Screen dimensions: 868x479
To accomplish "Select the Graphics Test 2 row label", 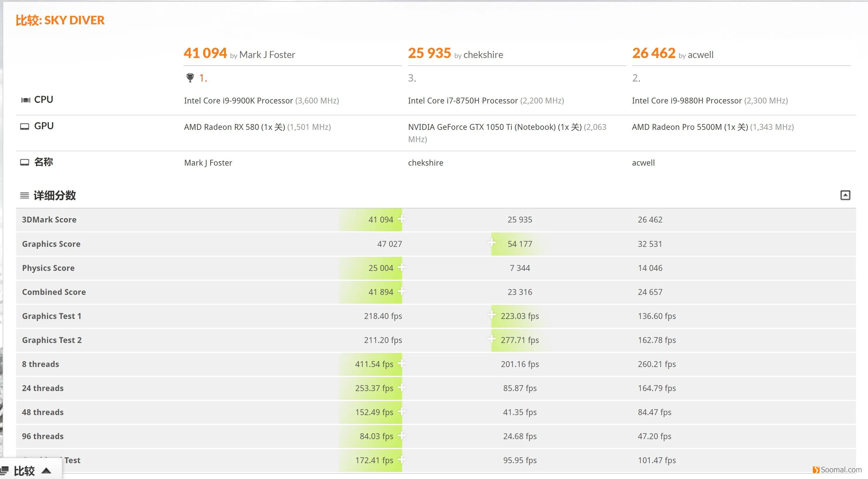I will (x=52, y=340).
